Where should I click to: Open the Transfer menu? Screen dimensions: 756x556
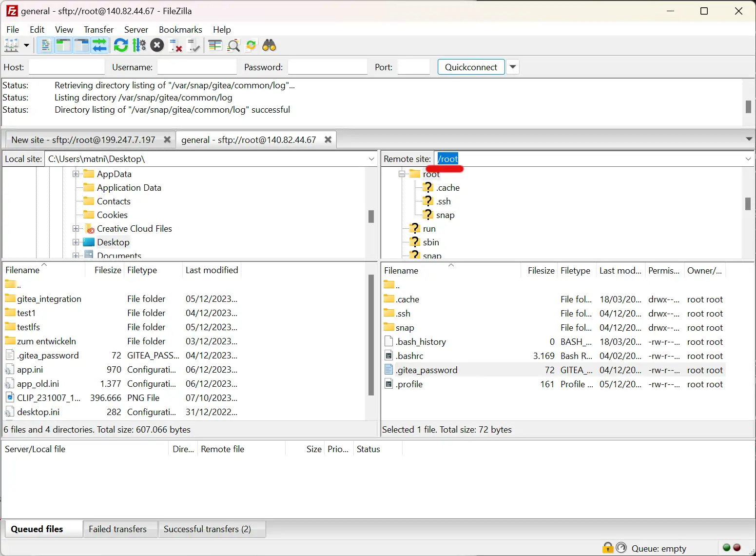pyautogui.click(x=98, y=29)
